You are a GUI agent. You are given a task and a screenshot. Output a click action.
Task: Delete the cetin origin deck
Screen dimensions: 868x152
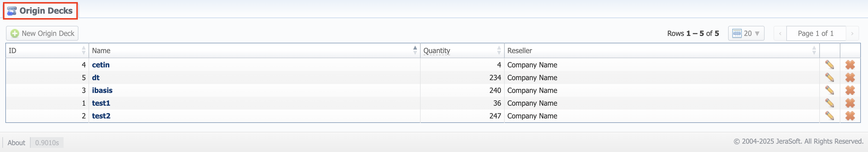tap(850, 65)
